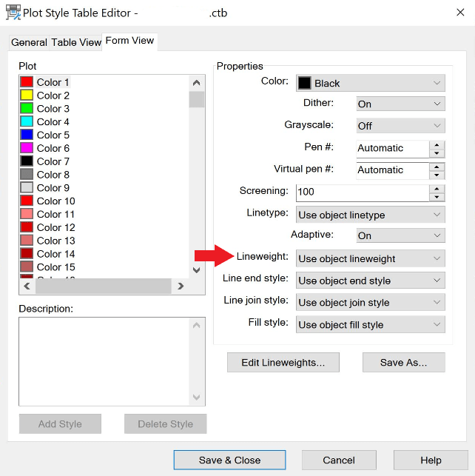
Task: Click the Screening input field
Action: [x=363, y=192]
